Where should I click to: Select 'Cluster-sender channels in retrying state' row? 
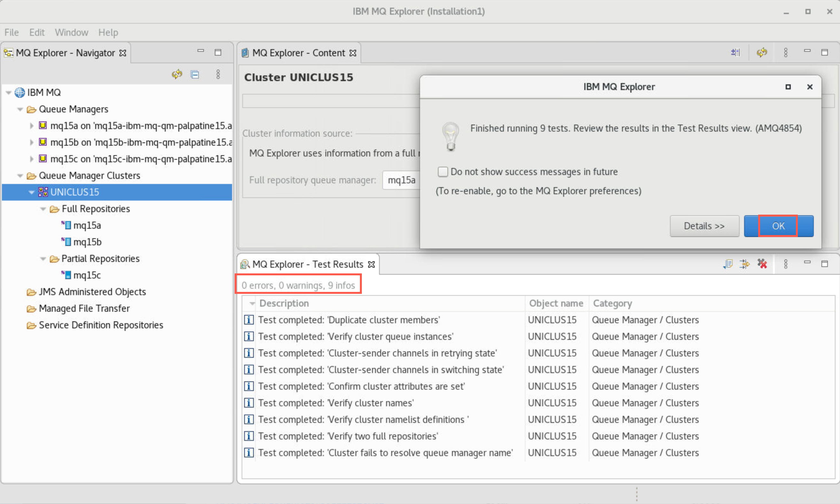point(539,353)
